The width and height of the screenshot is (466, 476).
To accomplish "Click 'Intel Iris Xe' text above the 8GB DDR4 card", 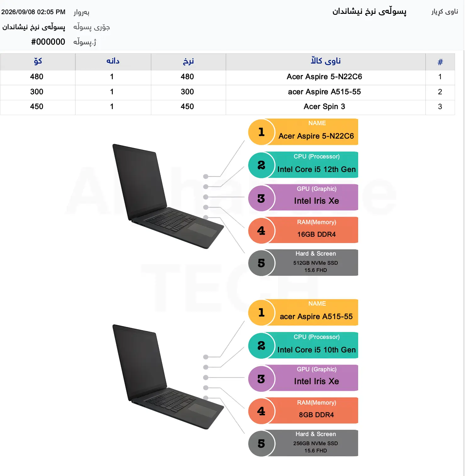I will (317, 381).
